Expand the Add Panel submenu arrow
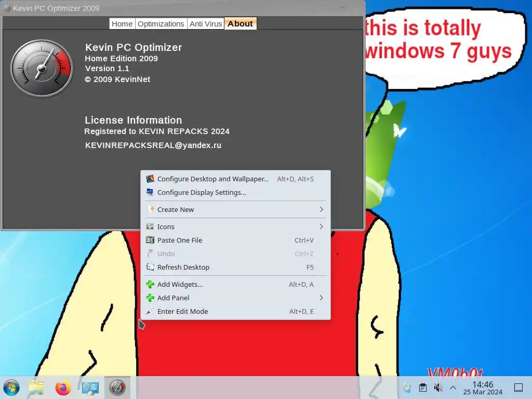Screen dimensions: 532x399 pos(321,298)
